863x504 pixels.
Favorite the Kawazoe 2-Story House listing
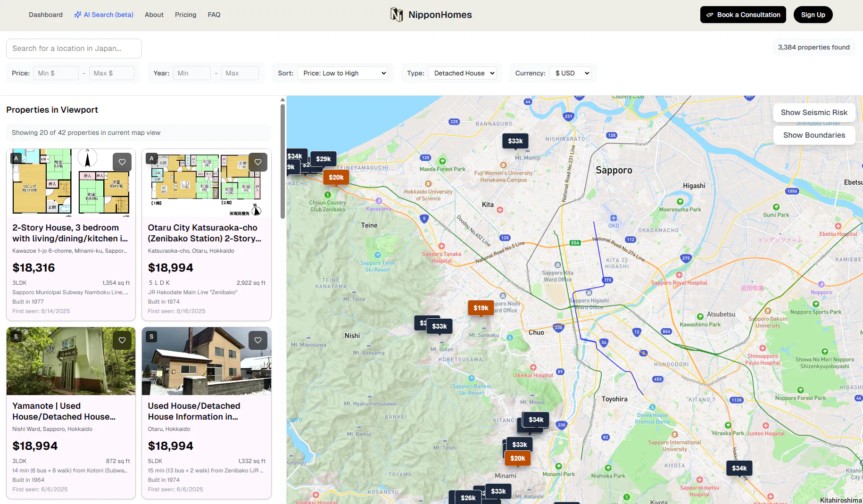click(122, 162)
